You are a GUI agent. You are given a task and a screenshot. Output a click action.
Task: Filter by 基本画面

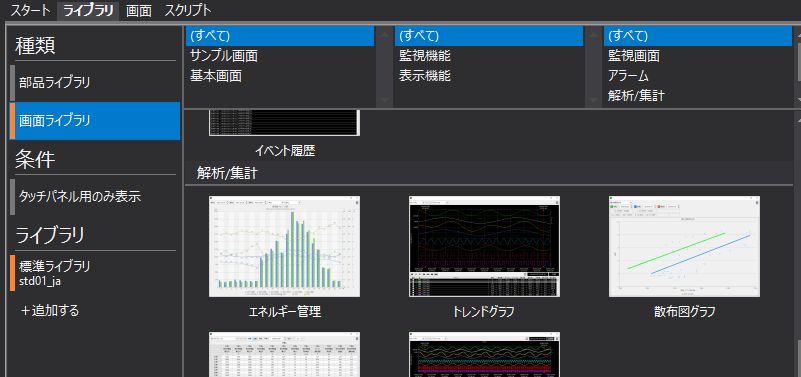280,76
